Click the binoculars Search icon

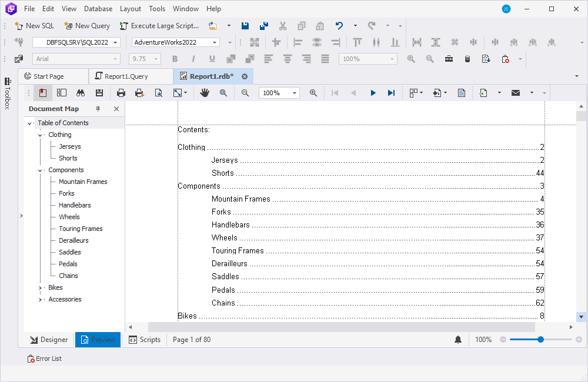point(81,93)
